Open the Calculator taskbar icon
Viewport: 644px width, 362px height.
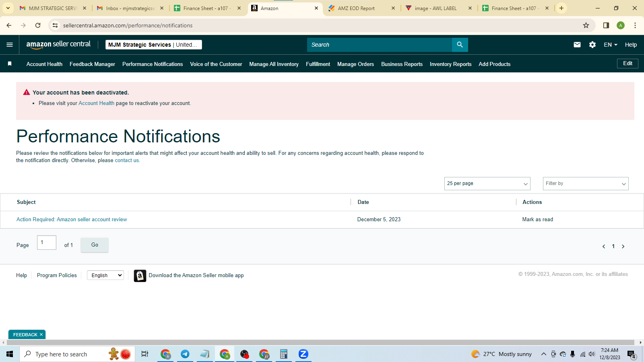point(284,354)
